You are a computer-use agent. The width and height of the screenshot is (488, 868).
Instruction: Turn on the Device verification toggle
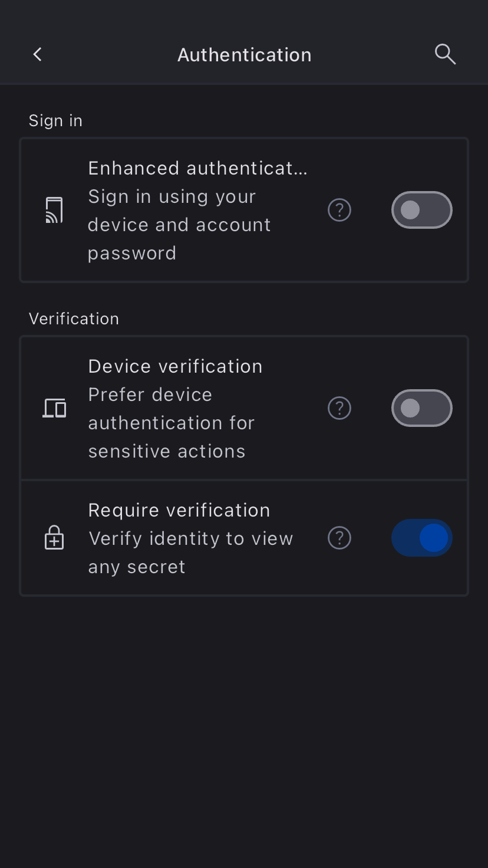[421, 408]
